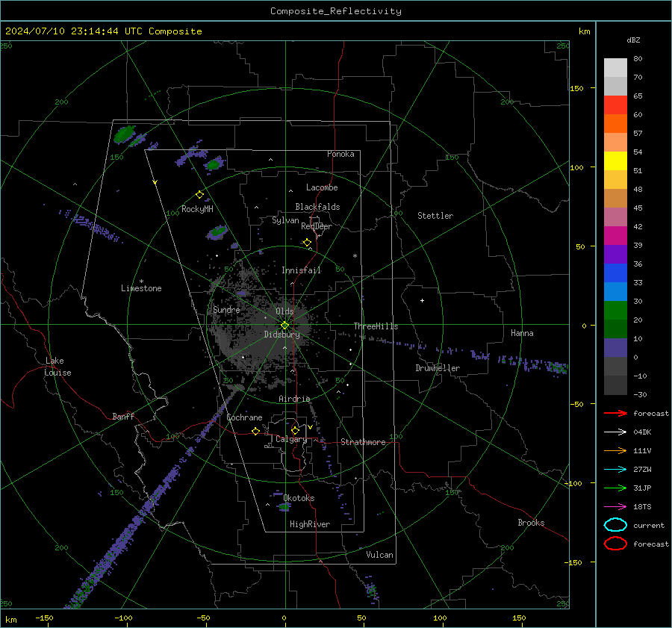This screenshot has height=628, width=672.
Task: Click the Sylvan town label
Action: (x=285, y=220)
